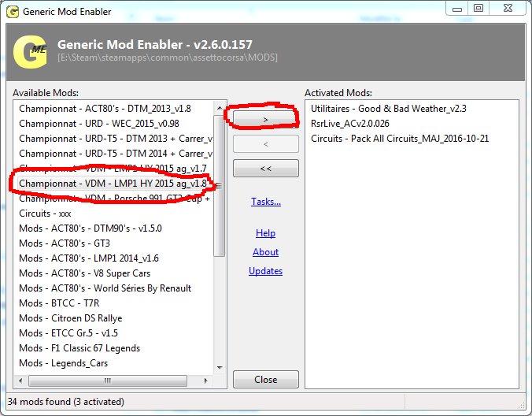
Task: Click the horizontal scrollbar thumb
Action: pyautogui.click(x=108, y=381)
